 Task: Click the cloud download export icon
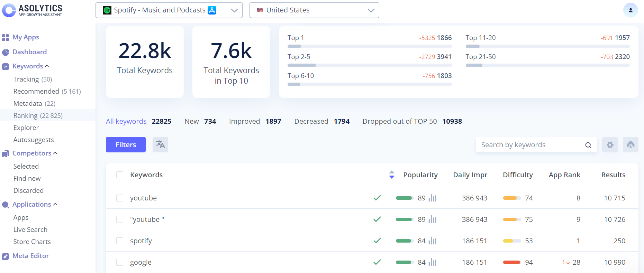click(x=631, y=145)
